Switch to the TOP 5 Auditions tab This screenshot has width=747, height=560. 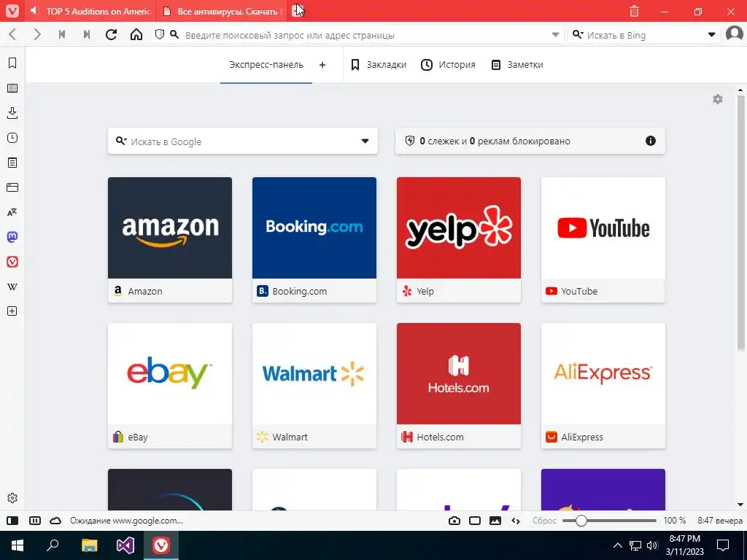90,11
